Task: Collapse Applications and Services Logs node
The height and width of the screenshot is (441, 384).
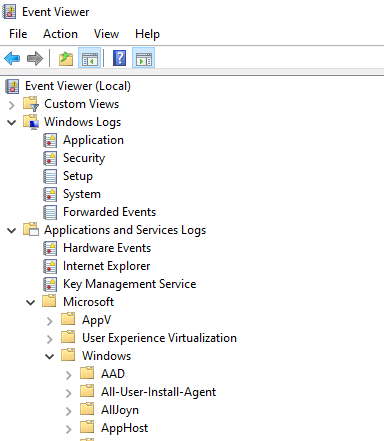Action: (x=12, y=231)
